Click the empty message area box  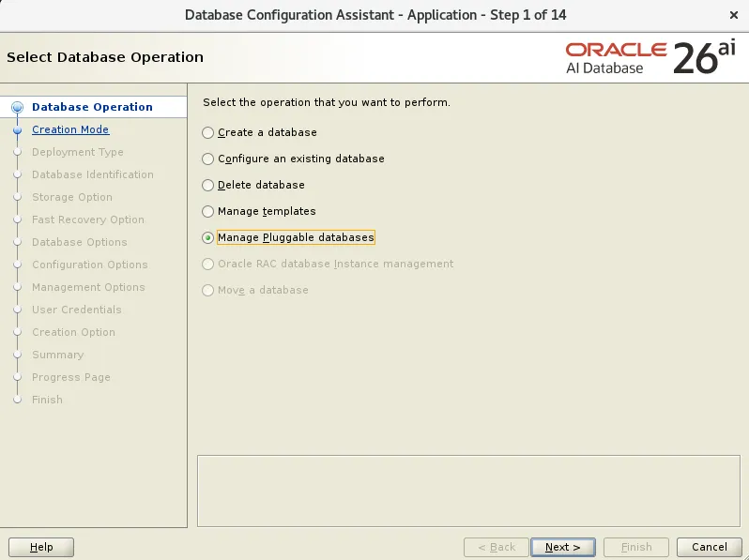[468, 491]
